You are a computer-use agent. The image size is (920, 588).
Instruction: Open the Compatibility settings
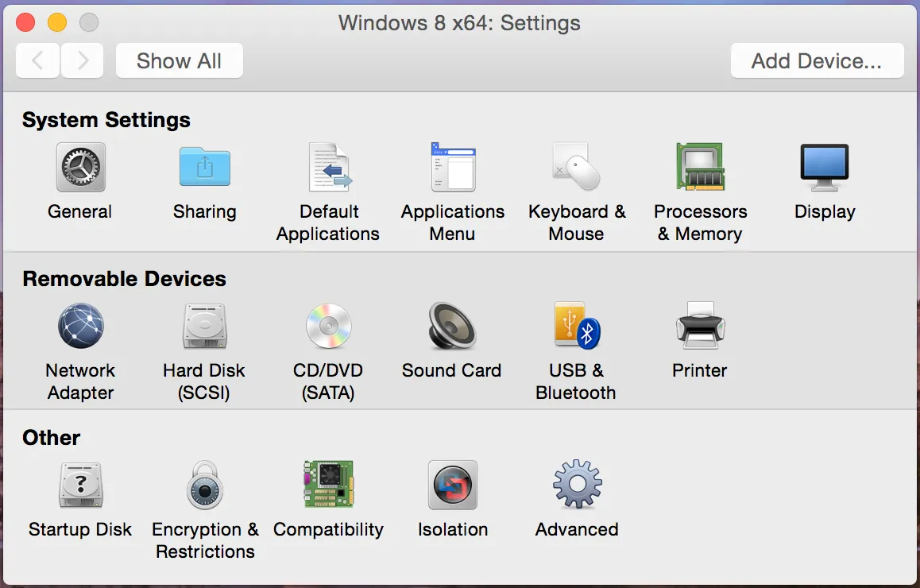point(329,485)
